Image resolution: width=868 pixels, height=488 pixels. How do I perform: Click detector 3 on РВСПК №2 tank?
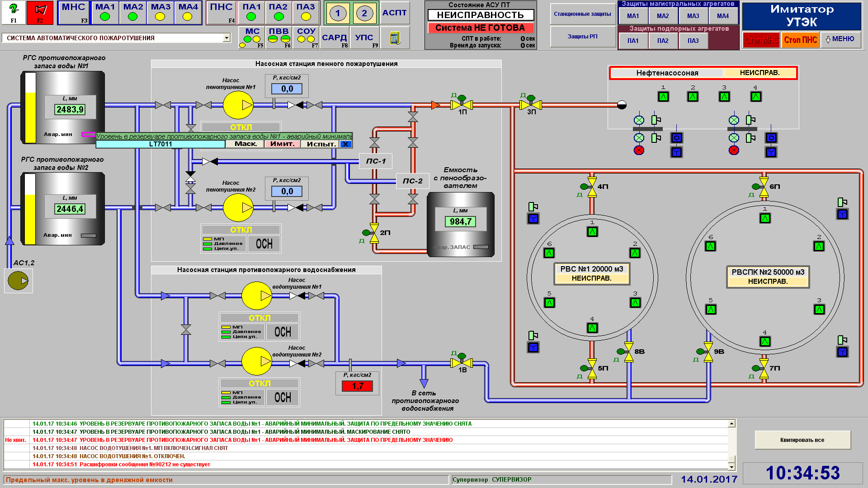(819, 310)
